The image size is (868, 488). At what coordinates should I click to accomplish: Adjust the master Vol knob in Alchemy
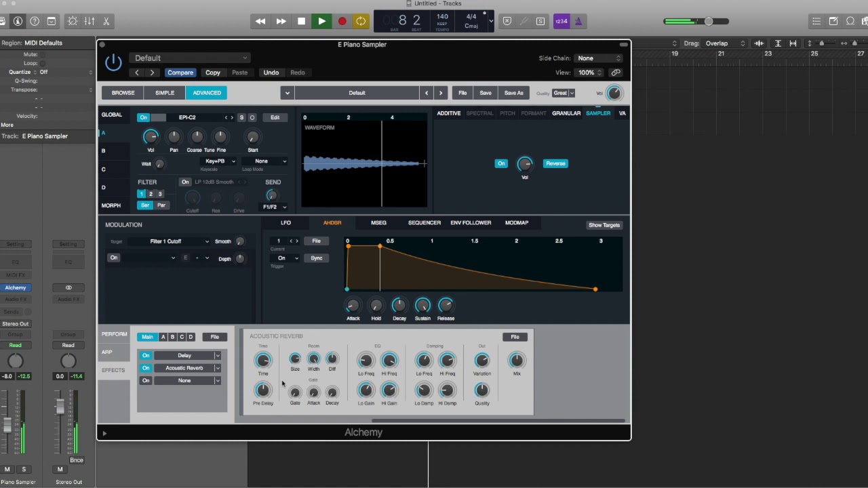[614, 93]
